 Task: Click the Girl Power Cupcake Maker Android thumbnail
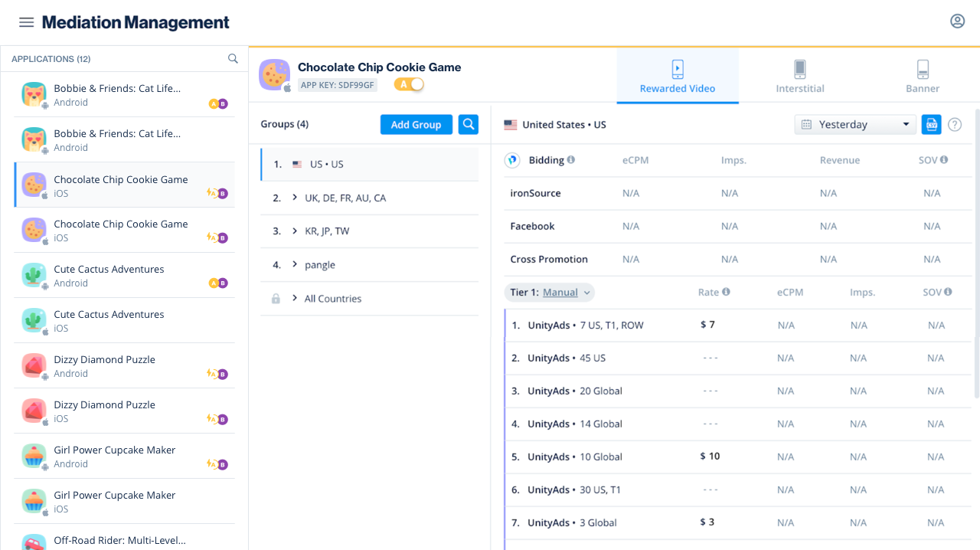coord(34,457)
